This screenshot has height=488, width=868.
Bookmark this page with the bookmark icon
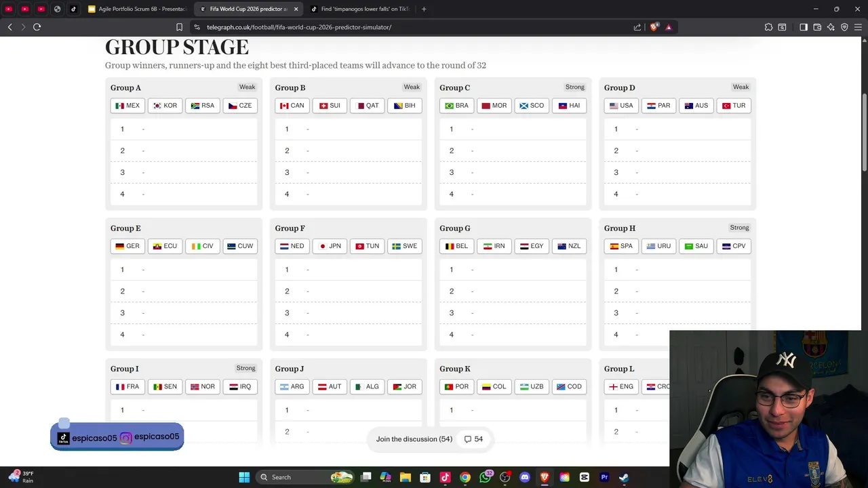[x=179, y=27]
